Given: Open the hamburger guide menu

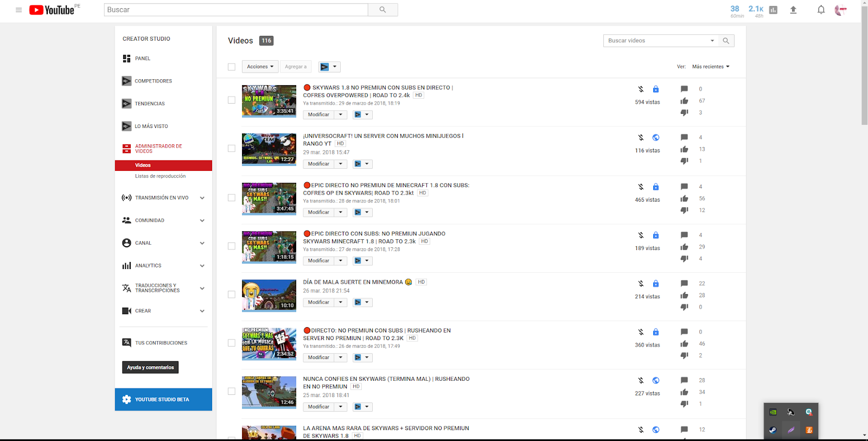Looking at the screenshot, I should pyautogui.click(x=18, y=10).
